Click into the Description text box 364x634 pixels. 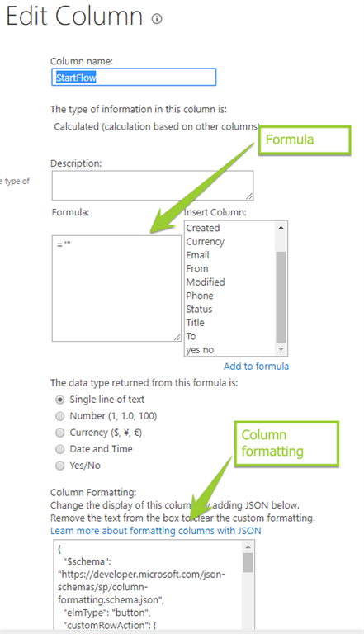click(x=153, y=186)
